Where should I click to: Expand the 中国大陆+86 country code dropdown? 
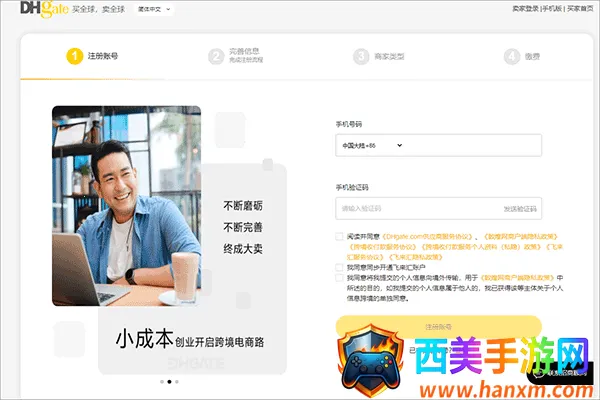371,146
